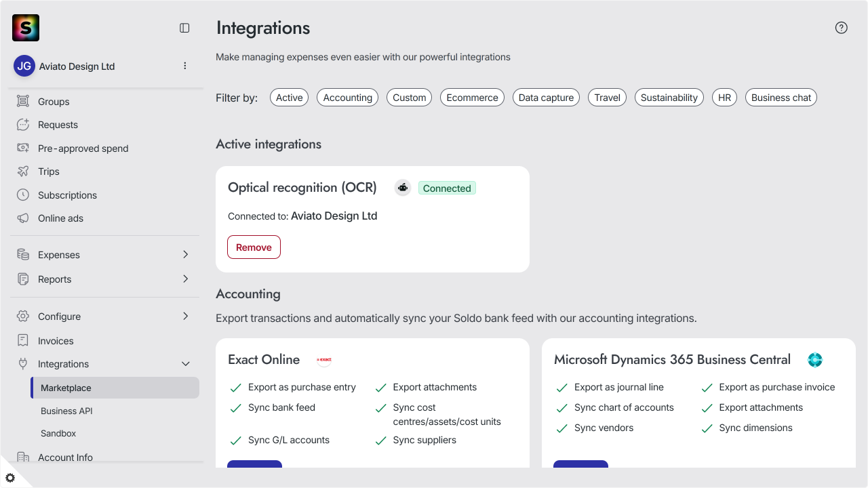Collapse the Integrations menu chevron
Screen dimensions: 868x488
(x=186, y=364)
